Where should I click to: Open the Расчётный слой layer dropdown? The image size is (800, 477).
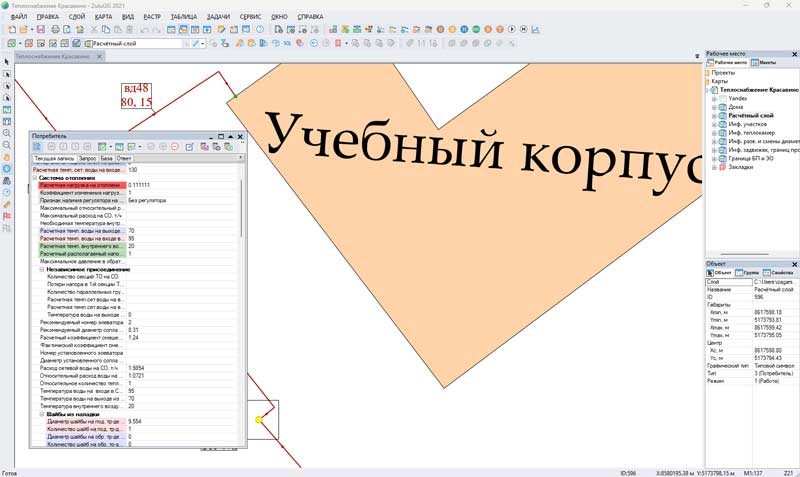[184, 44]
